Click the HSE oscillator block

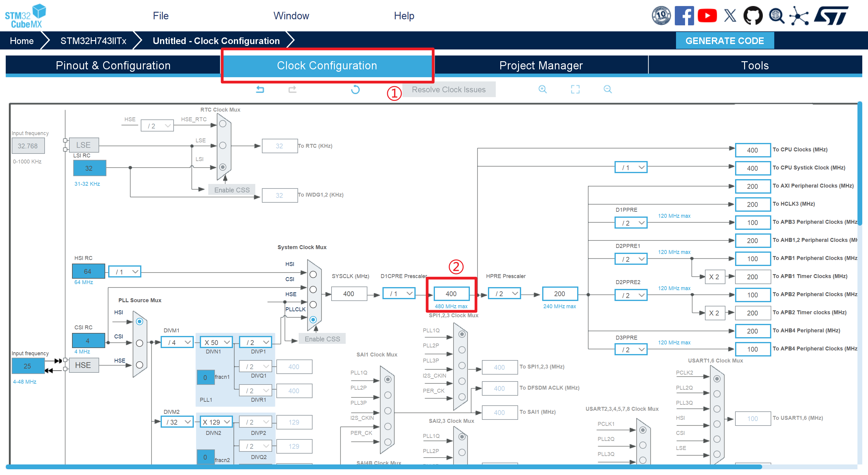[83, 365]
